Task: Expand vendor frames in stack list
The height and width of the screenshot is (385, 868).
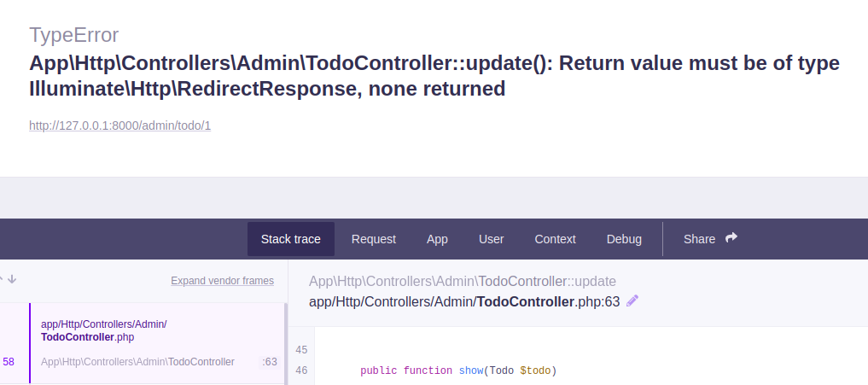Action: (x=222, y=281)
